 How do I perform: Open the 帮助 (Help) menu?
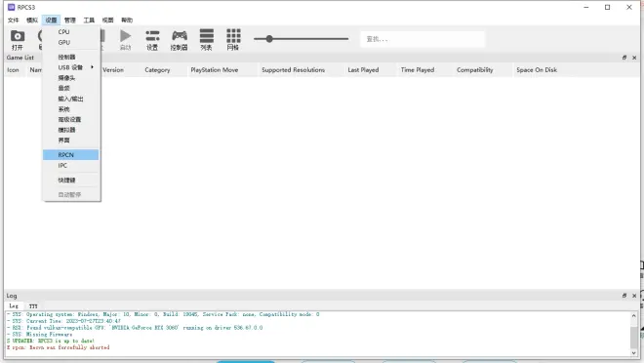127,20
